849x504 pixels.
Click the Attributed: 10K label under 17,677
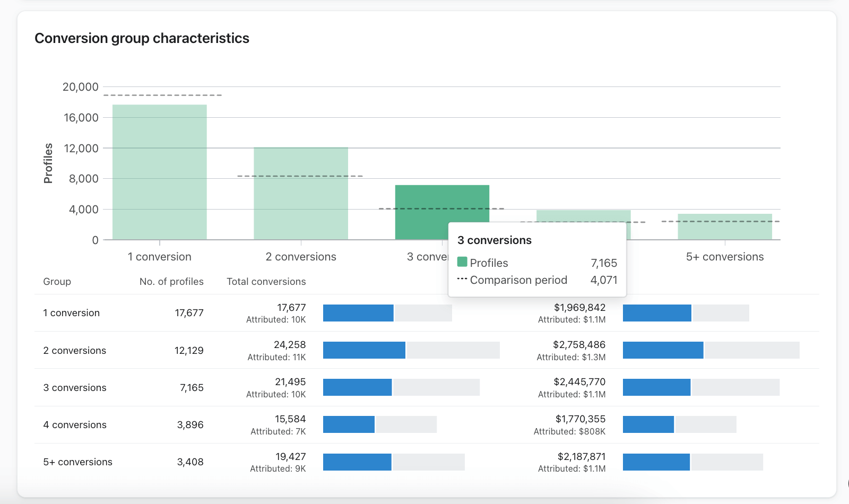pyautogui.click(x=276, y=319)
